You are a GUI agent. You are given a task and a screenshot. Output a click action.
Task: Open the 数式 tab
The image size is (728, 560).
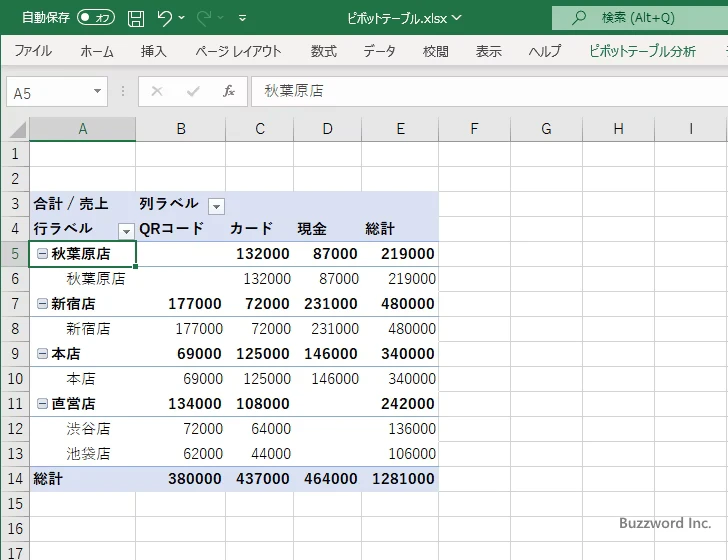(x=324, y=51)
